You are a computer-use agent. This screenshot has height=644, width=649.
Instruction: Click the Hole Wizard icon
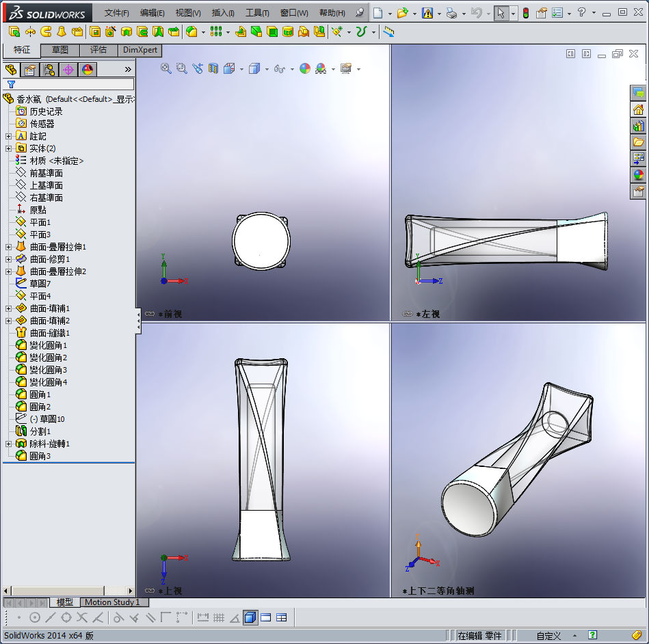pos(111,32)
